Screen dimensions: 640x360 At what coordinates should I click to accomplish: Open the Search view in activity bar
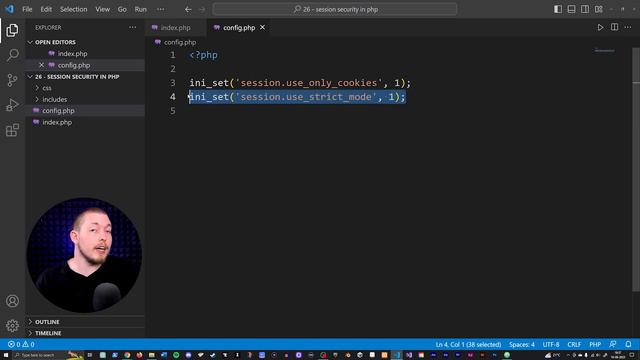pos(12,55)
